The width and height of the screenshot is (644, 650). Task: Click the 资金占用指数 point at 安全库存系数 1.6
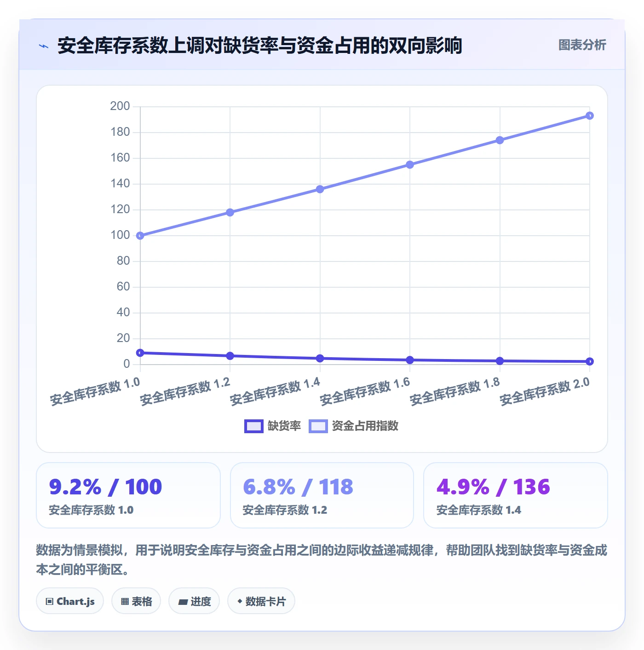(410, 165)
